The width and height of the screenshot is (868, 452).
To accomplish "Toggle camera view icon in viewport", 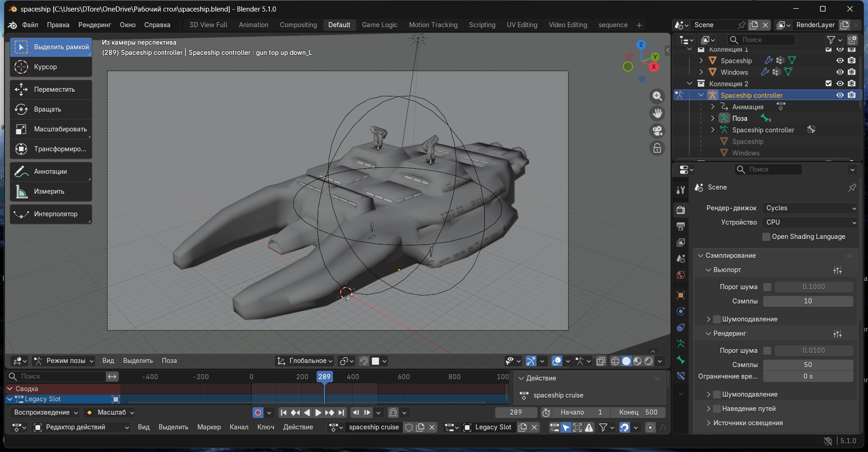I will [657, 131].
